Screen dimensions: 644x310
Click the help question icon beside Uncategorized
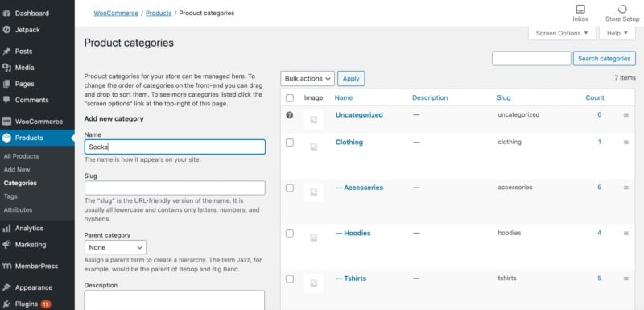coord(290,115)
